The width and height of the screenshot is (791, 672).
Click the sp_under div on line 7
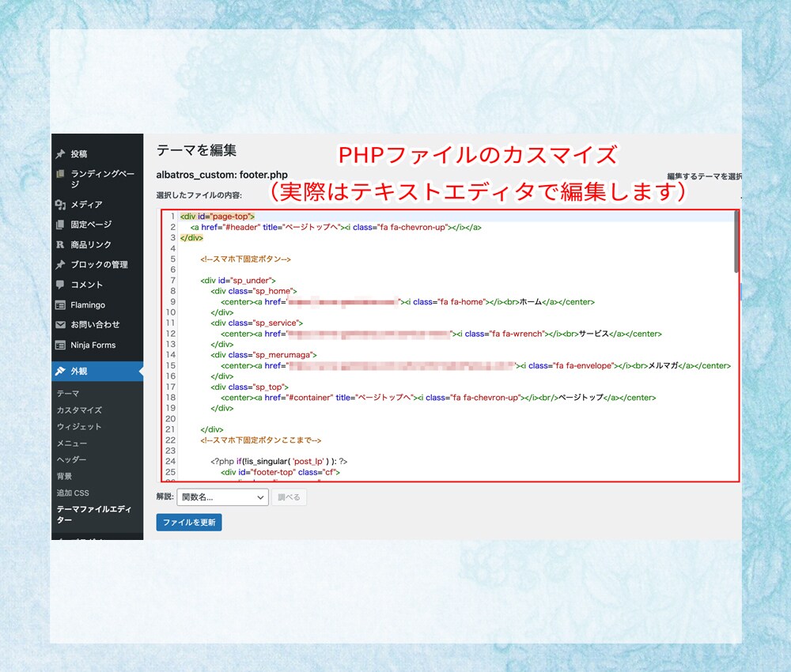tap(238, 281)
